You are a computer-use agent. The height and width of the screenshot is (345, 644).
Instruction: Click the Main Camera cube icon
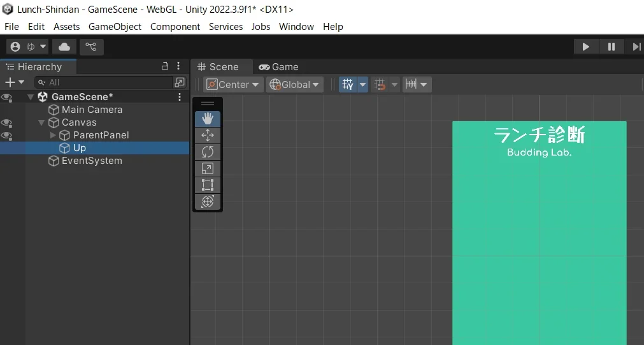54,110
